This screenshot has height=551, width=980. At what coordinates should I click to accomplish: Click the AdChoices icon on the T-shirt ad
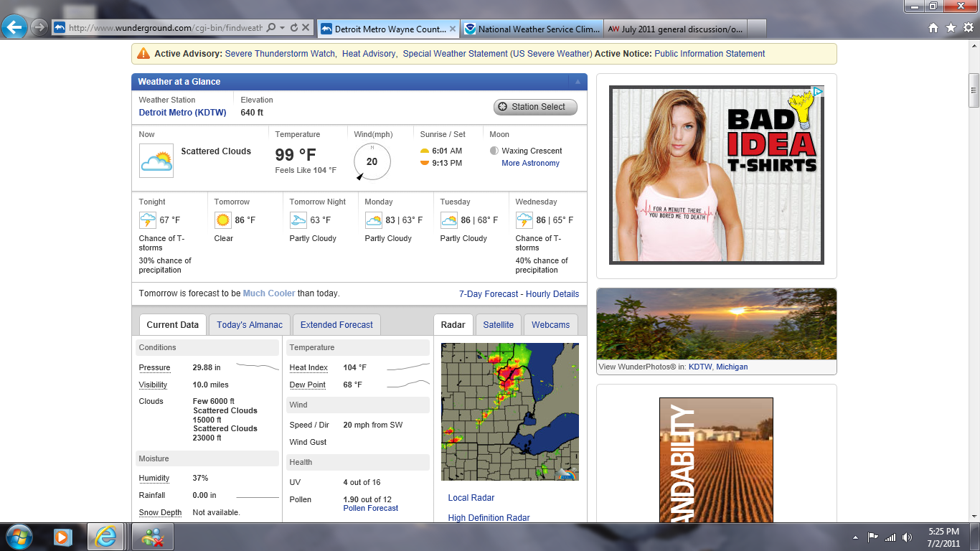pyautogui.click(x=818, y=91)
